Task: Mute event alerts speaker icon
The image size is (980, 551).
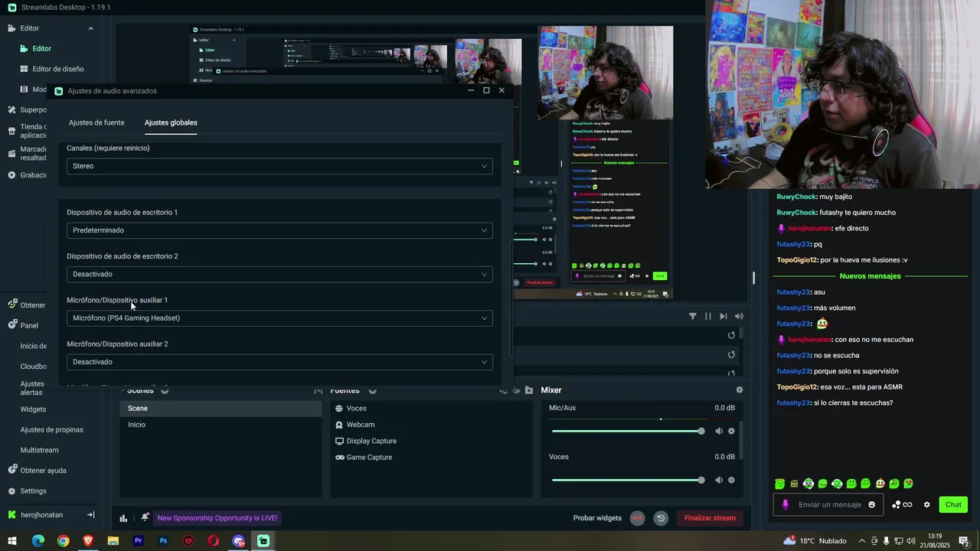Action: [739, 316]
